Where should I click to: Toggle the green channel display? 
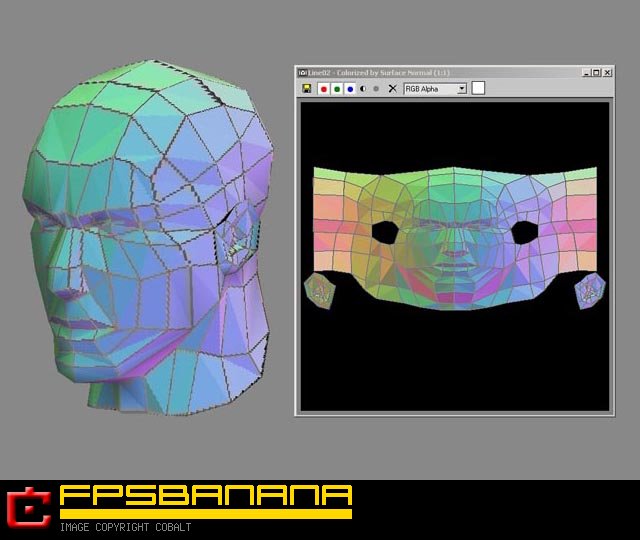337,89
